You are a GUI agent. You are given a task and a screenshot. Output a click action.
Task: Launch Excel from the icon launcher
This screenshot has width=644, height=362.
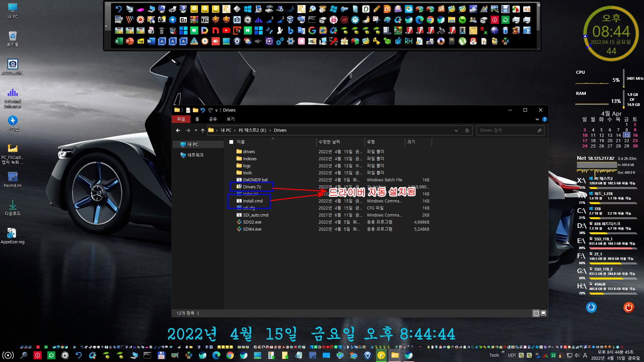pos(119,41)
